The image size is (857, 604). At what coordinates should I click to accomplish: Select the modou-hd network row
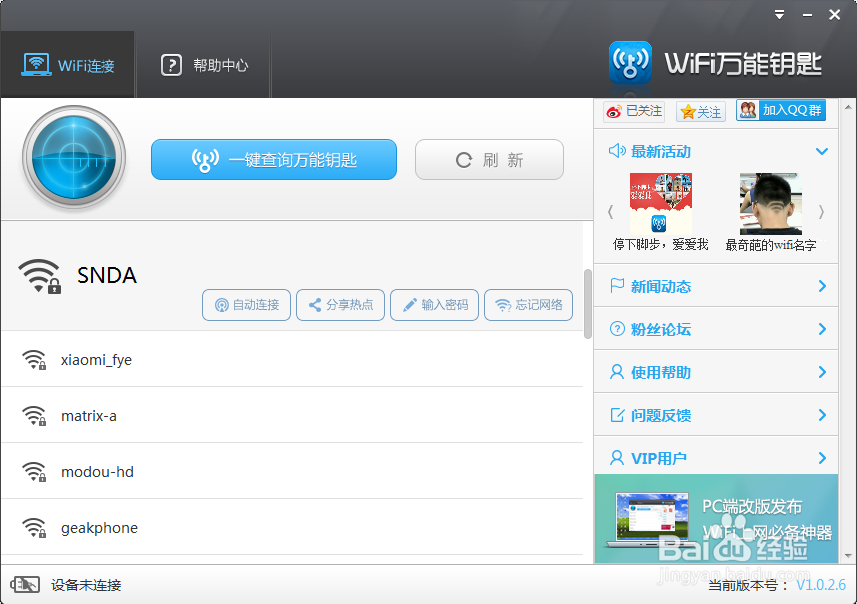tap(292, 472)
